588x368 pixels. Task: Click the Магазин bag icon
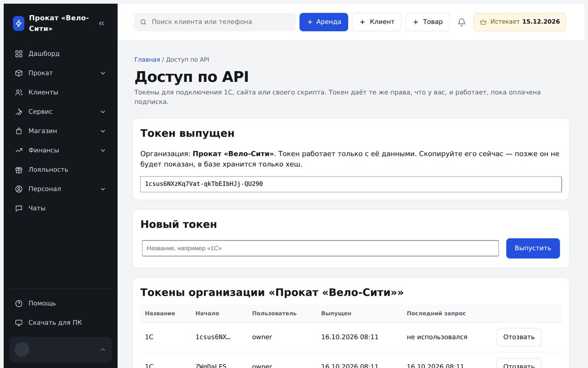coord(19,131)
